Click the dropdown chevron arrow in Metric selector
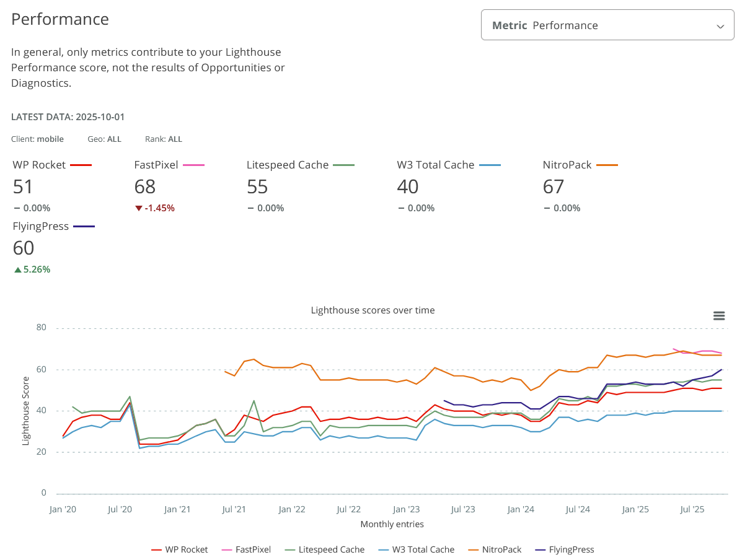 pyautogui.click(x=720, y=26)
